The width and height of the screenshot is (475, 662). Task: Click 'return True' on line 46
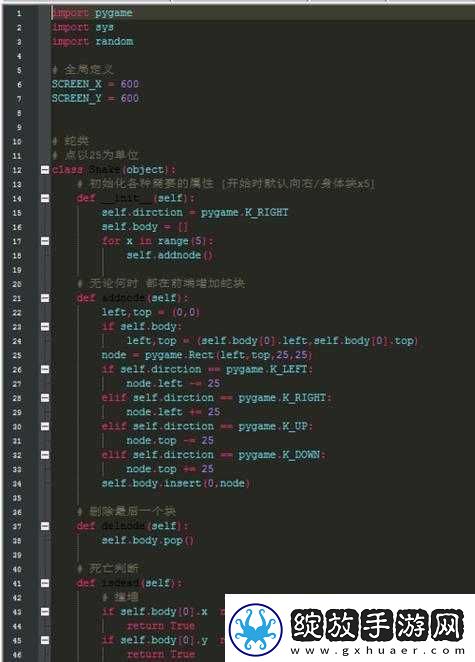161,654
